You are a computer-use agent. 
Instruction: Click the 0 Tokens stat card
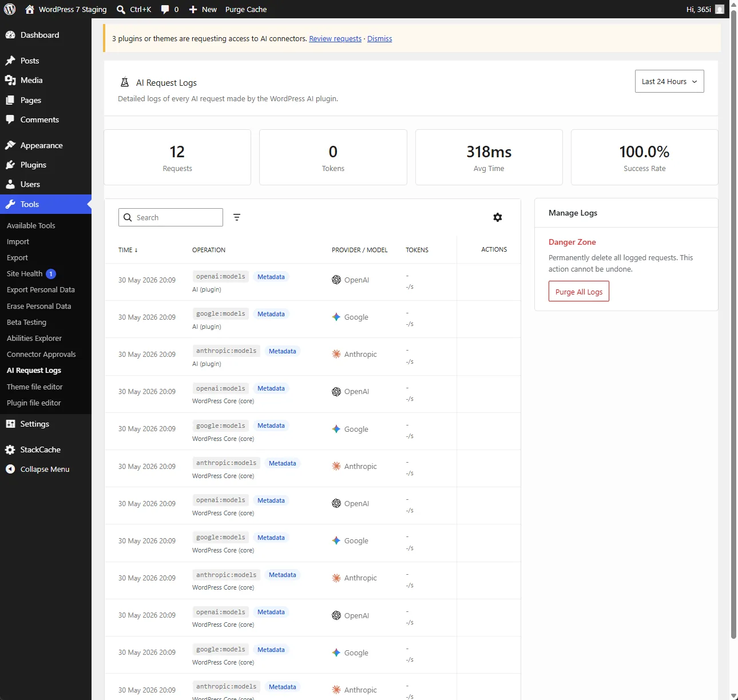(x=333, y=157)
